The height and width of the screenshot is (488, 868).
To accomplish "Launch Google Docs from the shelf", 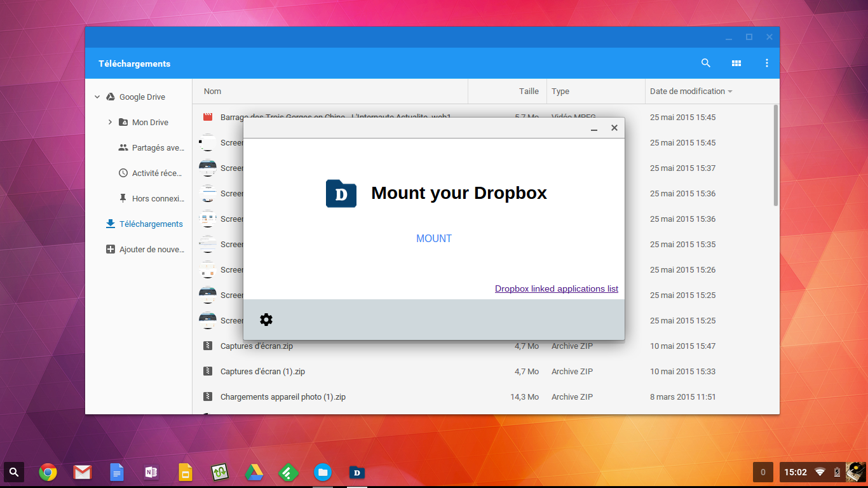I will tap(116, 472).
